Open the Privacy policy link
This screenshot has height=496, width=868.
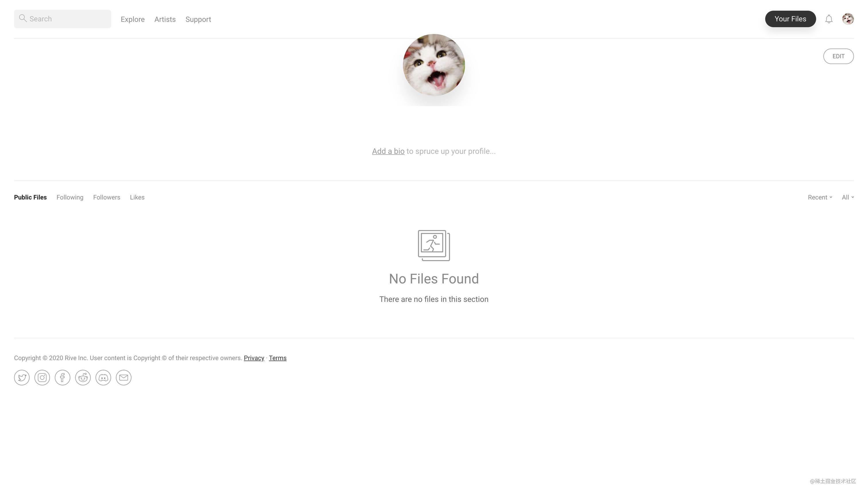click(254, 358)
